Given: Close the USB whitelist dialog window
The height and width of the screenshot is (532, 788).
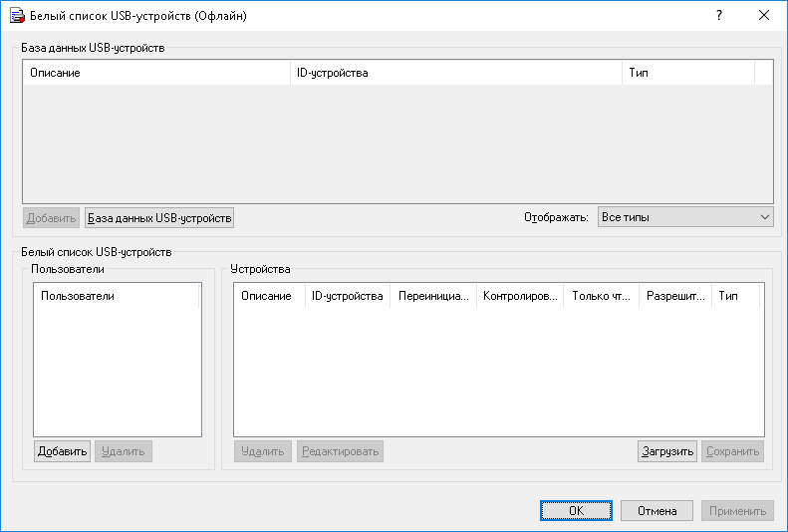Looking at the screenshot, I should pos(763,16).
